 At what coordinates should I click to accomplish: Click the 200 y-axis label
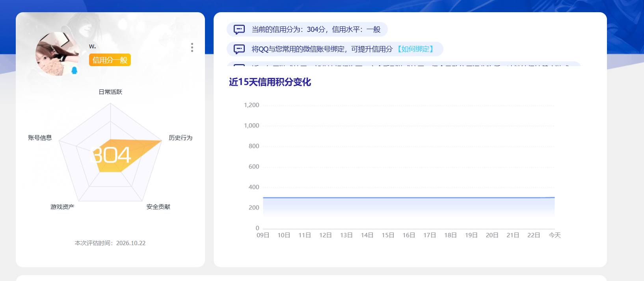pyautogui.click(x=254, y=207)
